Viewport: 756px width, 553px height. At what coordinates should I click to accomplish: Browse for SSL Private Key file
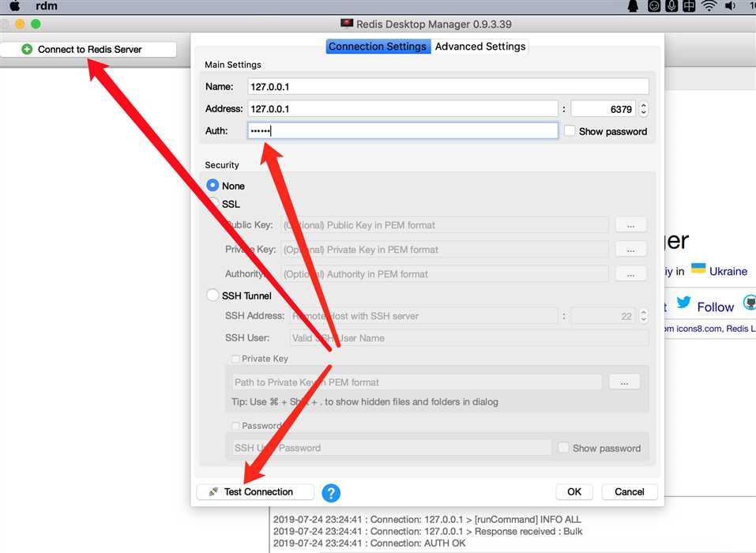coord(630,250)
